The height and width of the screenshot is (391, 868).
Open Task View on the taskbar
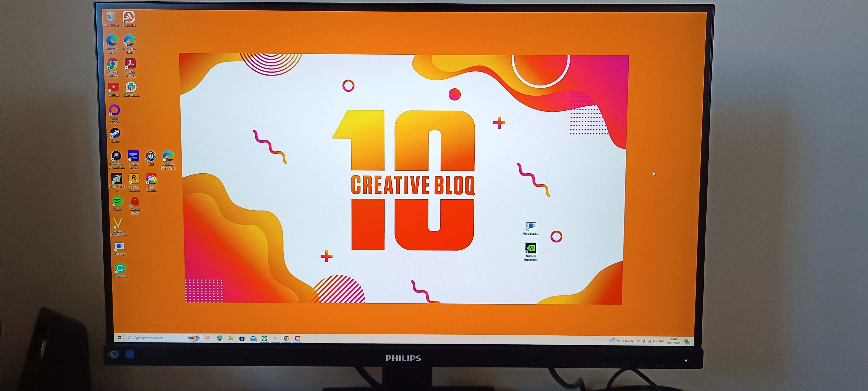pyautogui.click(x=208, y=338)
